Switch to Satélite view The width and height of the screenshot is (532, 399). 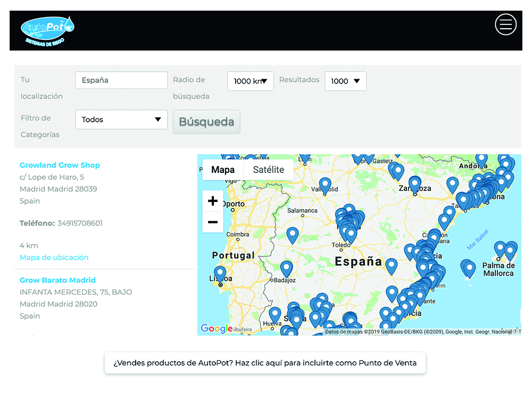(269, 170)
